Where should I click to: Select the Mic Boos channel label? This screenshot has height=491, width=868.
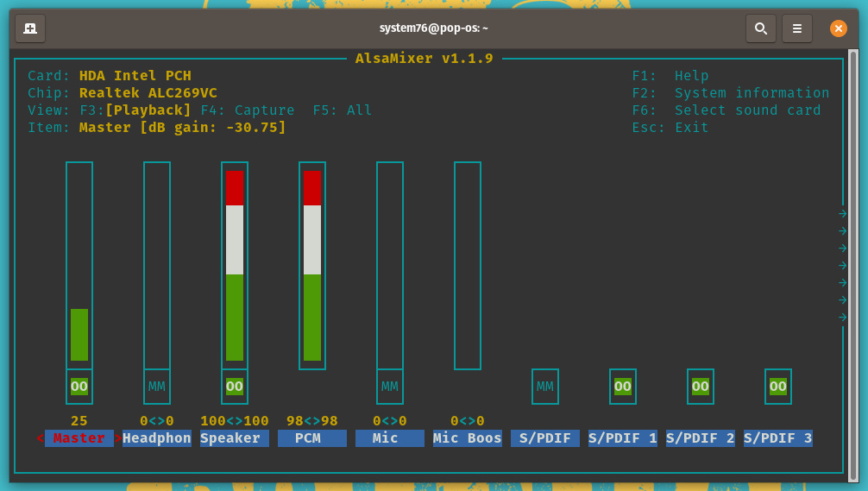467,437
